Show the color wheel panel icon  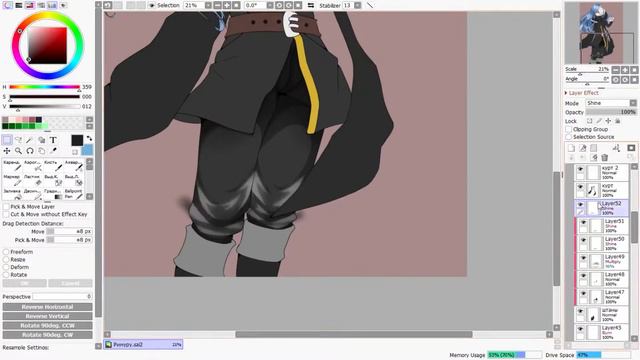(x=7, y=5)
